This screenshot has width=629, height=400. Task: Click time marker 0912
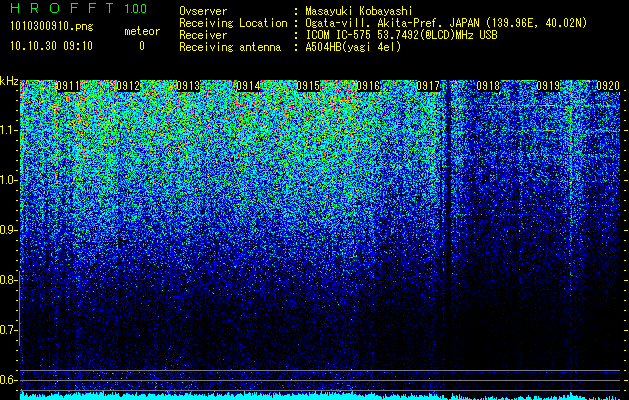pos(128,86)
